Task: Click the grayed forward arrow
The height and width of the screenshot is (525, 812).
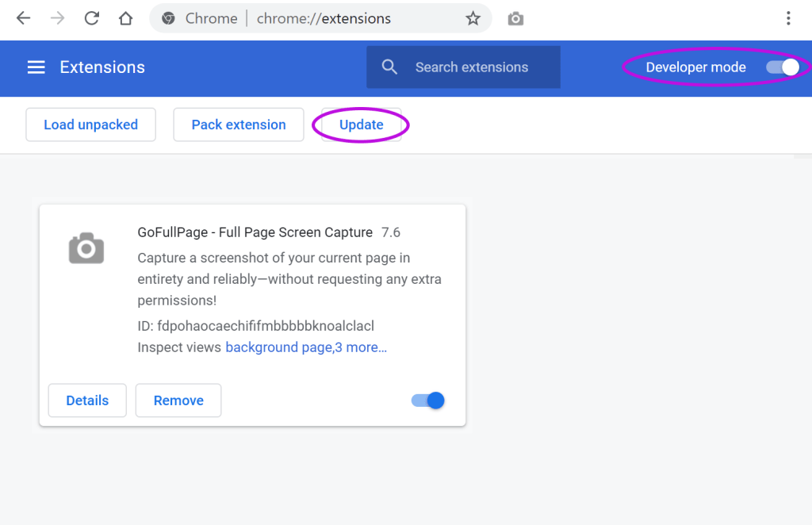Action: [56, 17]
